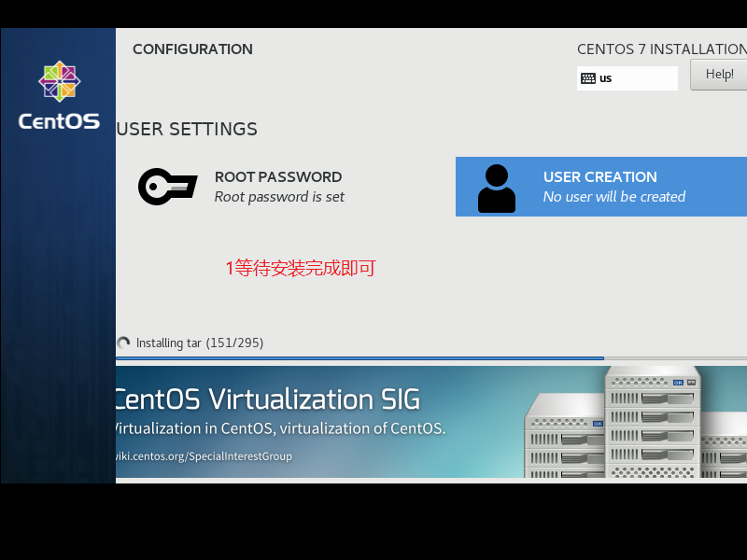This screenshot has width=747, height=560.
Task: Open ROOT PASSWORD title text
Action: coord(278,176)
